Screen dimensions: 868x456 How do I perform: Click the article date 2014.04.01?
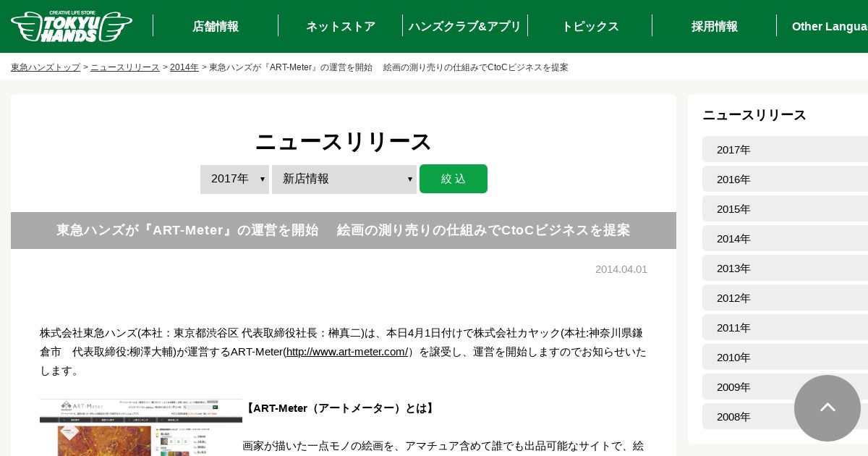[621, 269]
